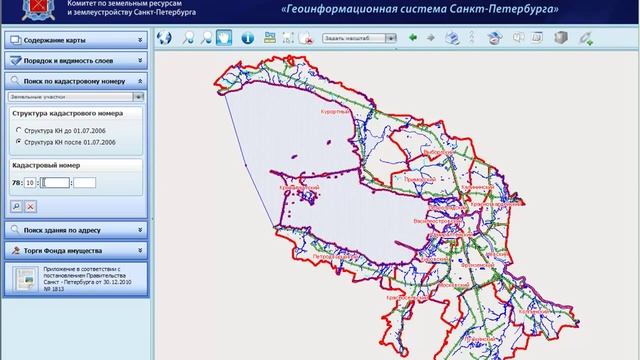Click the Пушкинский district label
Image resolution: width=640 pixels, height=360 pixels.
click(x=480, y=339)
